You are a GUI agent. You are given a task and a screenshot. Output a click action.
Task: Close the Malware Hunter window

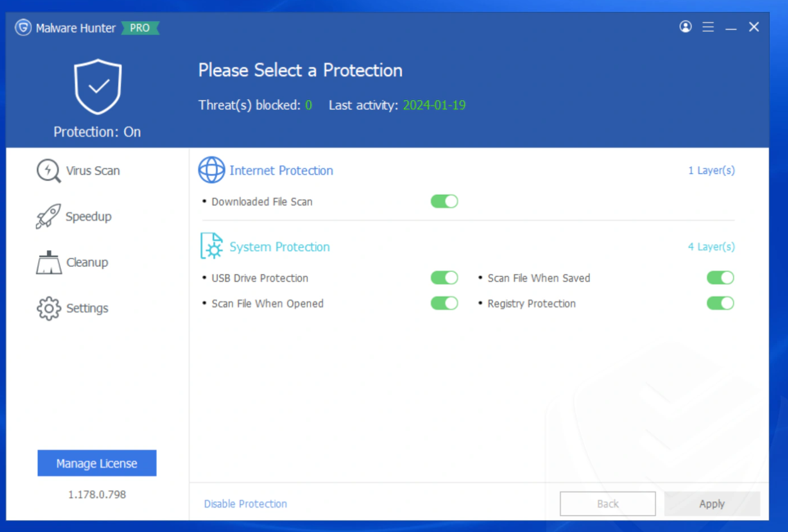pyautogui.click(x=754, y=27)
